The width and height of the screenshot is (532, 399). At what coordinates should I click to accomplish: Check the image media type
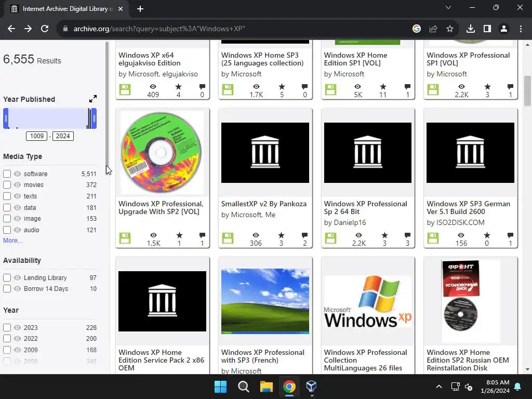tap(7, 219)
